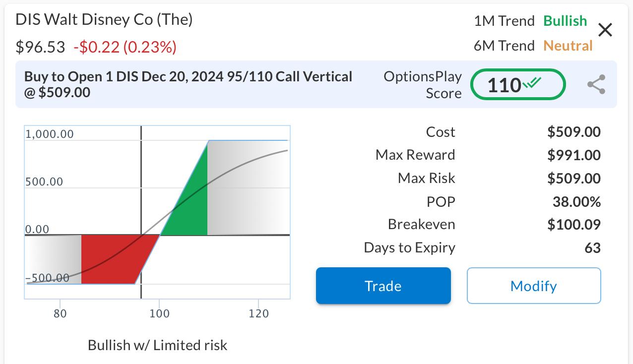Click the 1,000.00 label on chart y-axis
The width and height of the screenshot is (633, 364).
pos(50,134)
